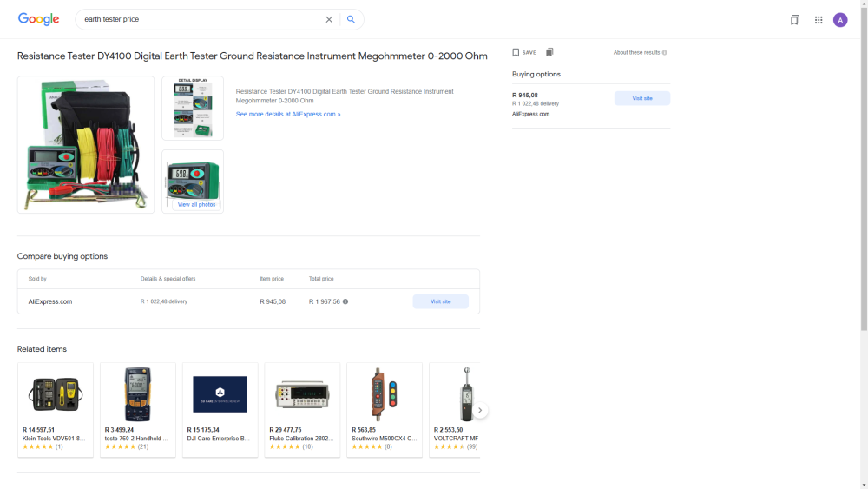Click the R 1 967,56 total price

click(325, 301)
